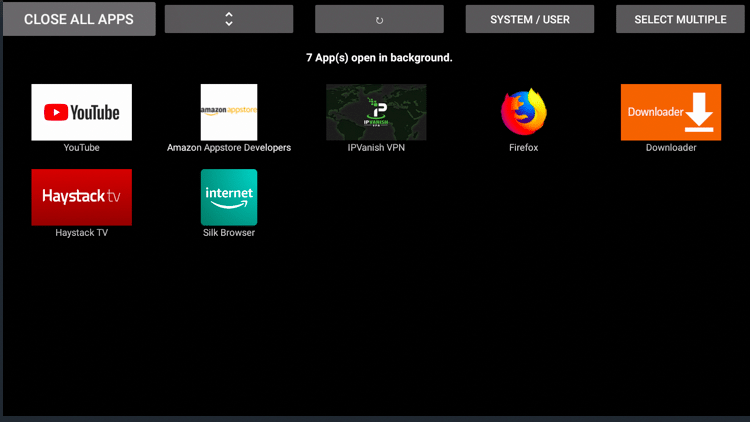750x422 pixels.
Task: Select the Silk Browser internet icon
Action: (x=229, y=197)
